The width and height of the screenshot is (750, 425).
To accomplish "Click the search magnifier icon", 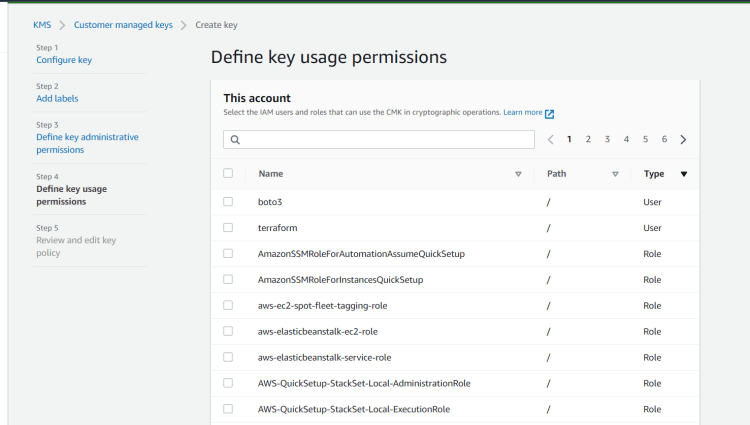I will (x=235, y=140).
